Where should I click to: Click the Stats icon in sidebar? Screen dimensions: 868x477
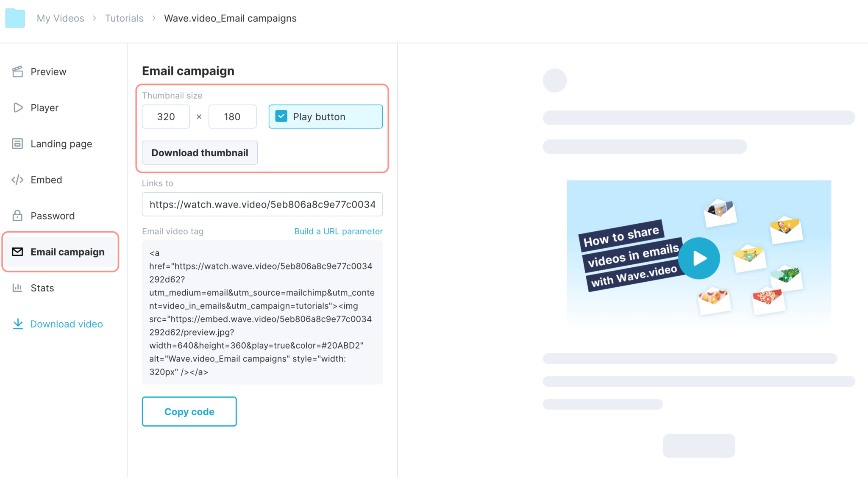tap(18, 287)
